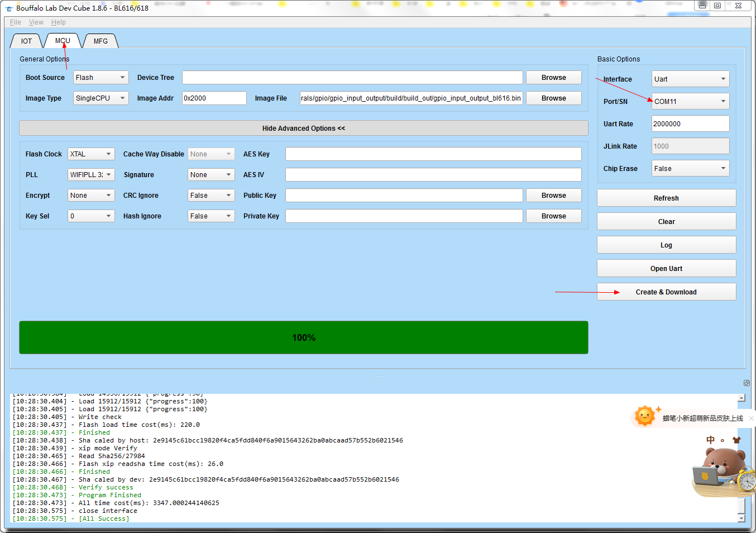This screenshot has height=533, width=756.
Task: Click the sun mascot notification icon
Action: coord(645,416)
